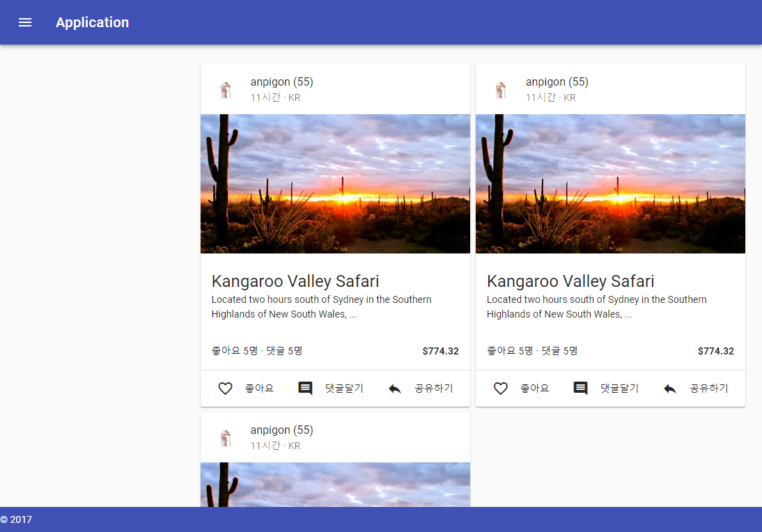Viewport: 762px width, 532px height.
Task: Click Kangaroo Valley Safari title on first card
Action: coord(295,281)
